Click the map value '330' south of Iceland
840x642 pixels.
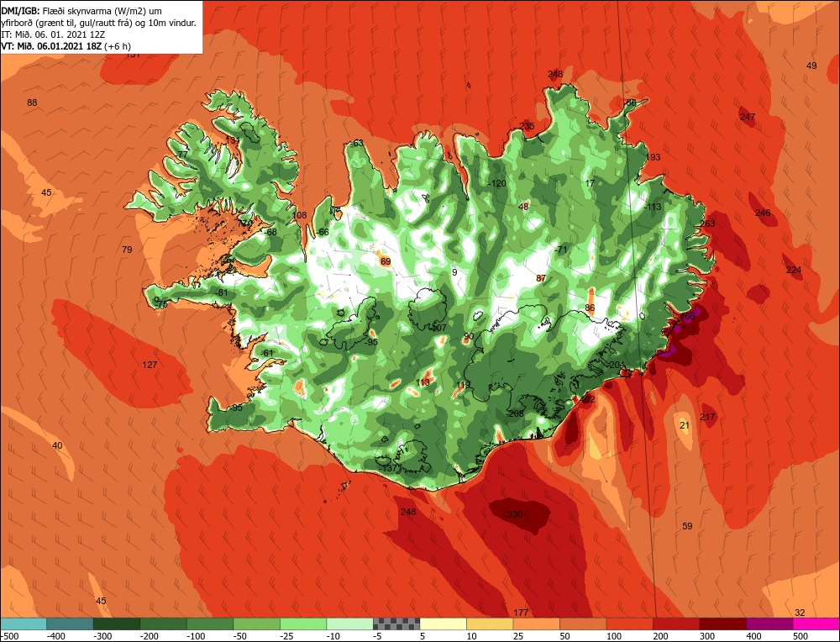(515, 514)
